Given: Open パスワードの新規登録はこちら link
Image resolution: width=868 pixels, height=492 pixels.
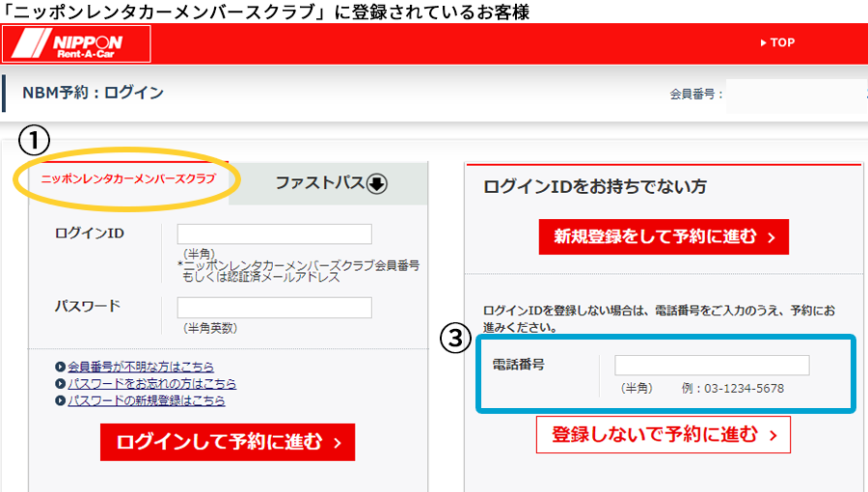Looking at the screenshot, I should [x=147, y=400].
